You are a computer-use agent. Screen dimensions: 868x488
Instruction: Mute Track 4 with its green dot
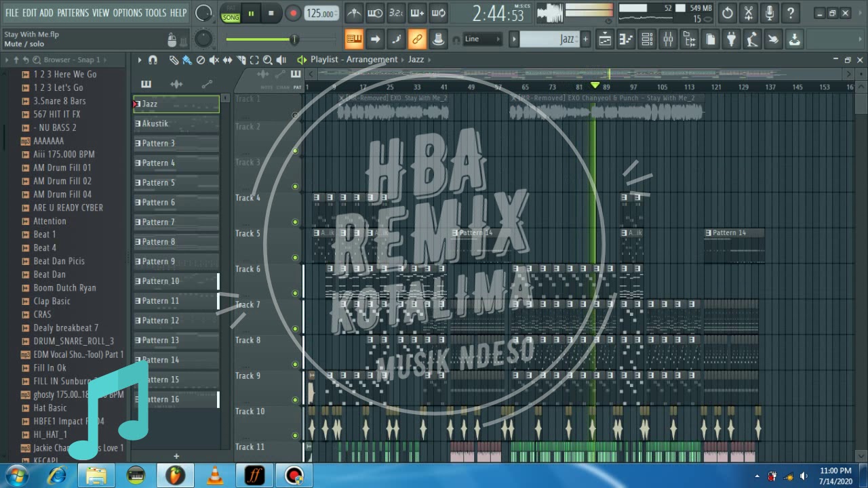(x=295, y=222)
